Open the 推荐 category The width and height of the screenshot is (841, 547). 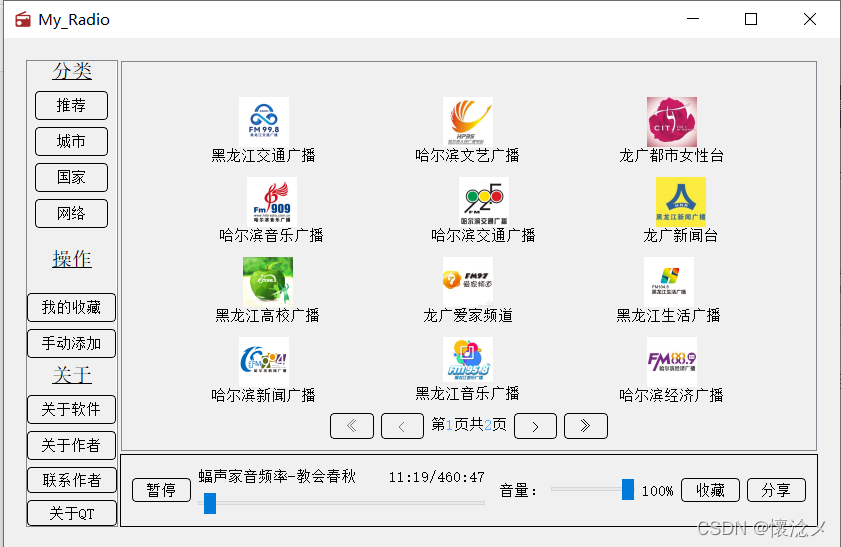tap(71, 105)
